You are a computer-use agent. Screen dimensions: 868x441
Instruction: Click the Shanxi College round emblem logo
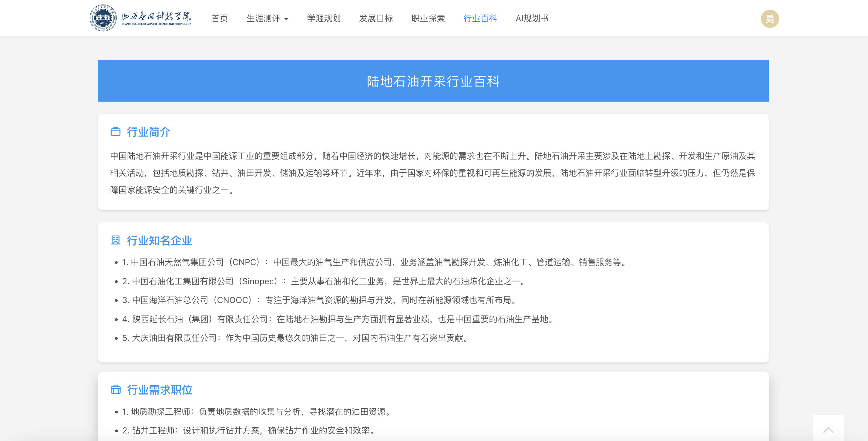pyautogui.click(x=103, y=18)
